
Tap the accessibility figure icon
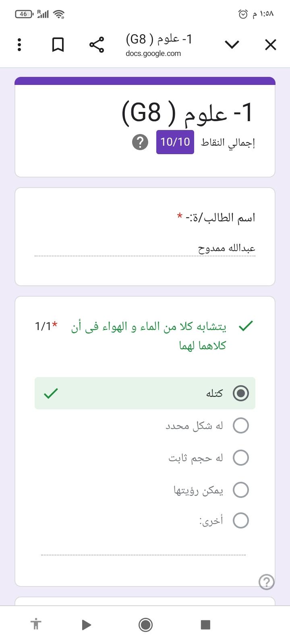point(36,624)
